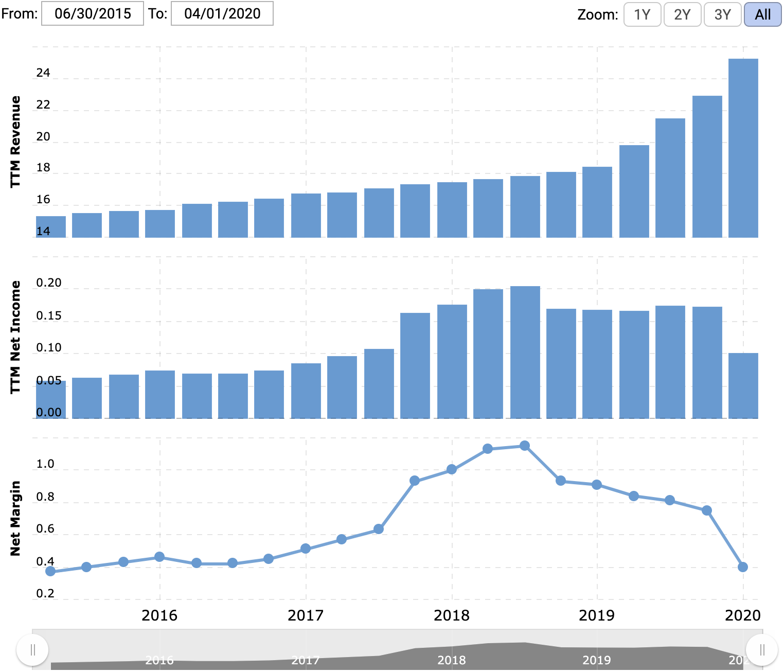Click the 2020 x-axis label

click(743, 615)
